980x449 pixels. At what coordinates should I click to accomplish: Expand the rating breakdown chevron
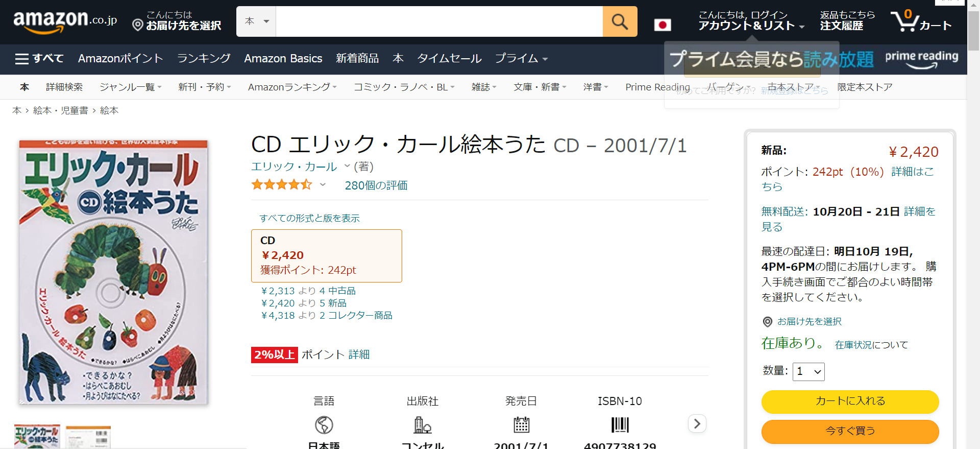click(323, 185)
